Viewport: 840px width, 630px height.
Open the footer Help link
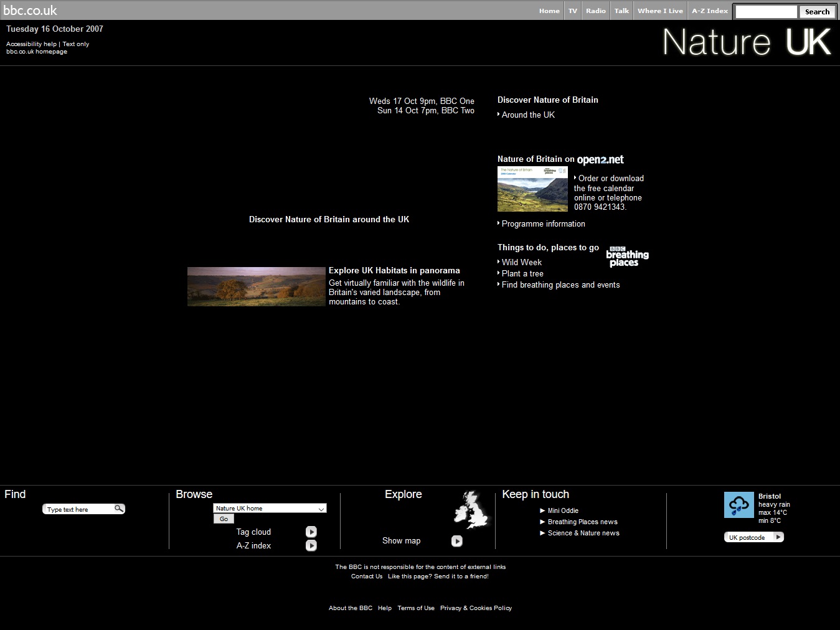click(x=385, y=608)
